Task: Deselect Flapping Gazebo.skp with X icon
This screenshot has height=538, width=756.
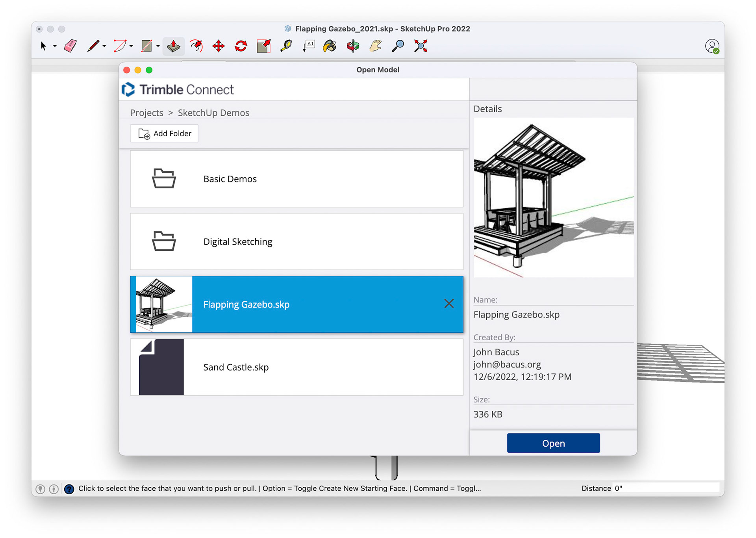Action: coord(448,304)
